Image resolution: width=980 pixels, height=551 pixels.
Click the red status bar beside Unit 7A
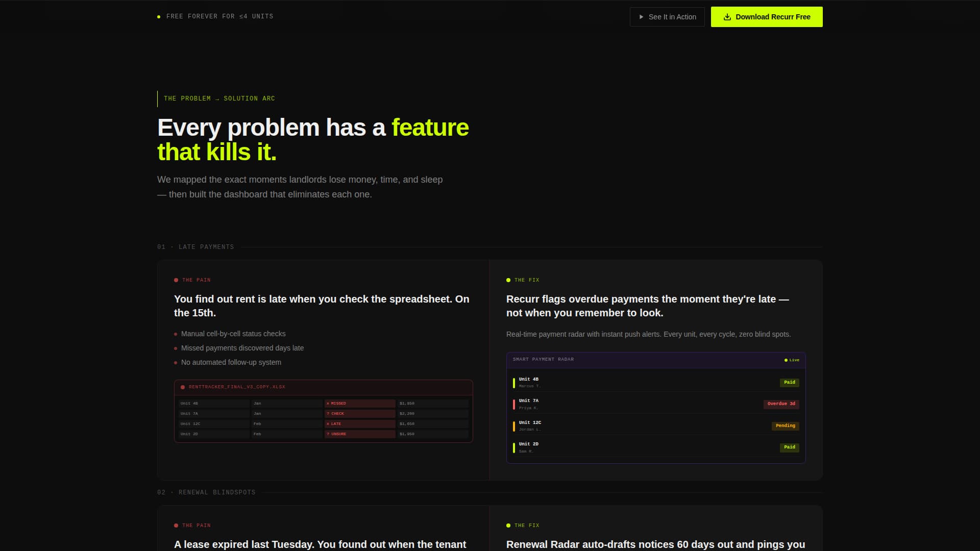[x=513, y=404]
